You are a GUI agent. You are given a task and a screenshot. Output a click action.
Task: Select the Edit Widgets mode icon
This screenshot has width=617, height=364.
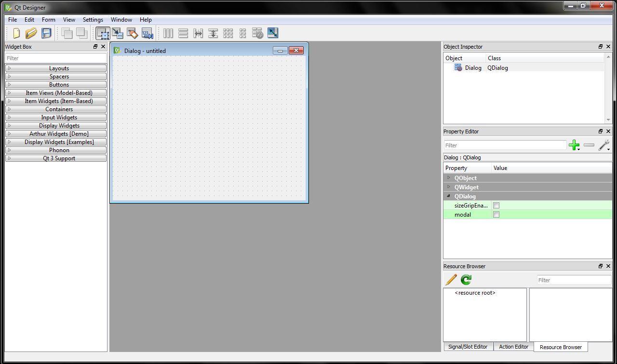103,33
